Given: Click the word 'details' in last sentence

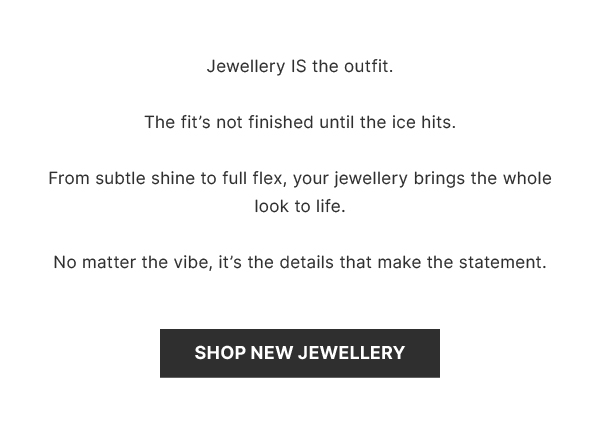Looking at the screenshot, I should (x=306, y=262).
